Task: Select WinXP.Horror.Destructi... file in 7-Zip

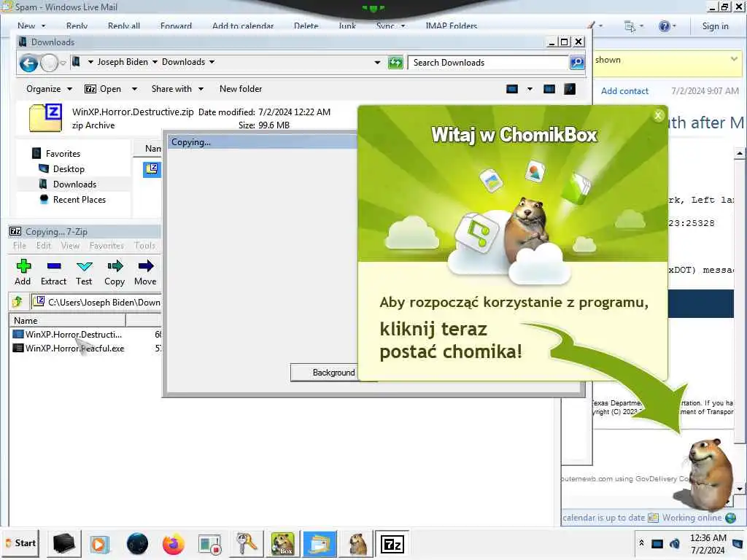Action: (x=74, y=334)
